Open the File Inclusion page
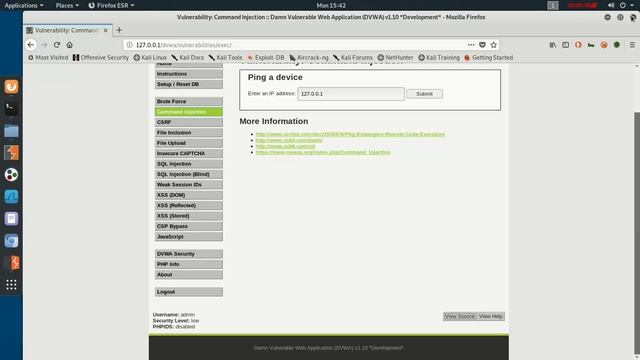 tap(189, 133)
